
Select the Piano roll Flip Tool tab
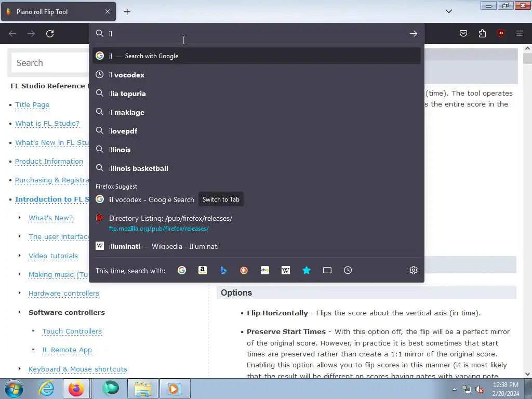[58, 11]
